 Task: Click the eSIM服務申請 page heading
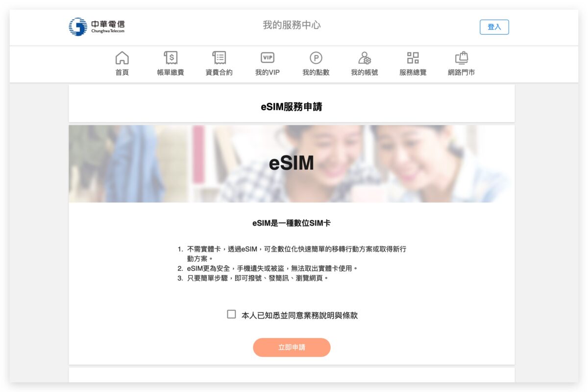(x=292, y=107)
